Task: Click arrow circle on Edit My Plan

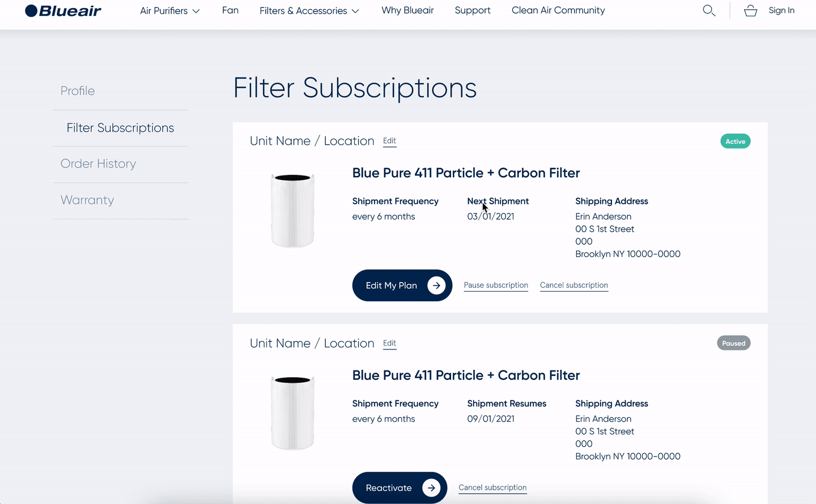Action: tap(436, 285)
